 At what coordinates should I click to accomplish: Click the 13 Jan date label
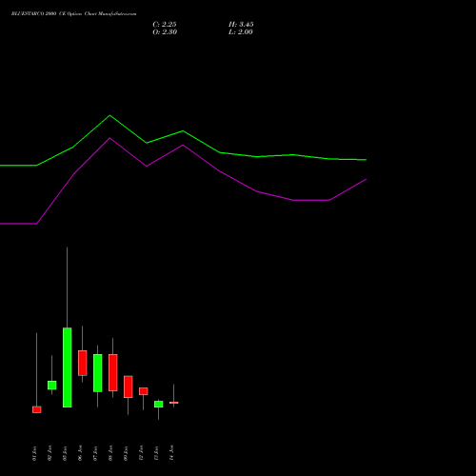point(156,453)
